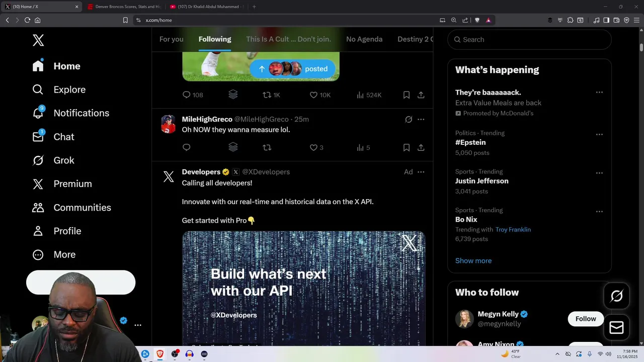Share the post with 524K views
This screenshot has height=362, width=644.
pyautogui.click(x=421, y=95)
